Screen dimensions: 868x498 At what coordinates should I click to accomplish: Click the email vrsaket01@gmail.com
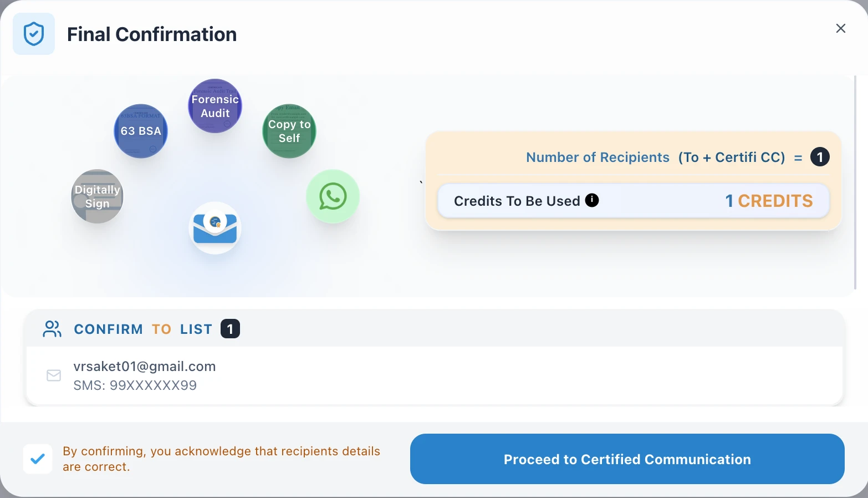click(145, 366)
